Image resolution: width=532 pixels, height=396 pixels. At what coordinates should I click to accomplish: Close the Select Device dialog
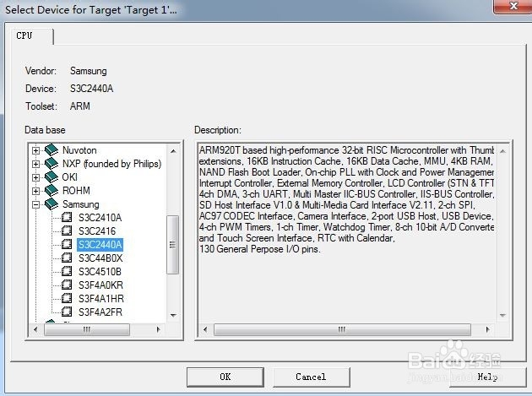pos(513,6)
